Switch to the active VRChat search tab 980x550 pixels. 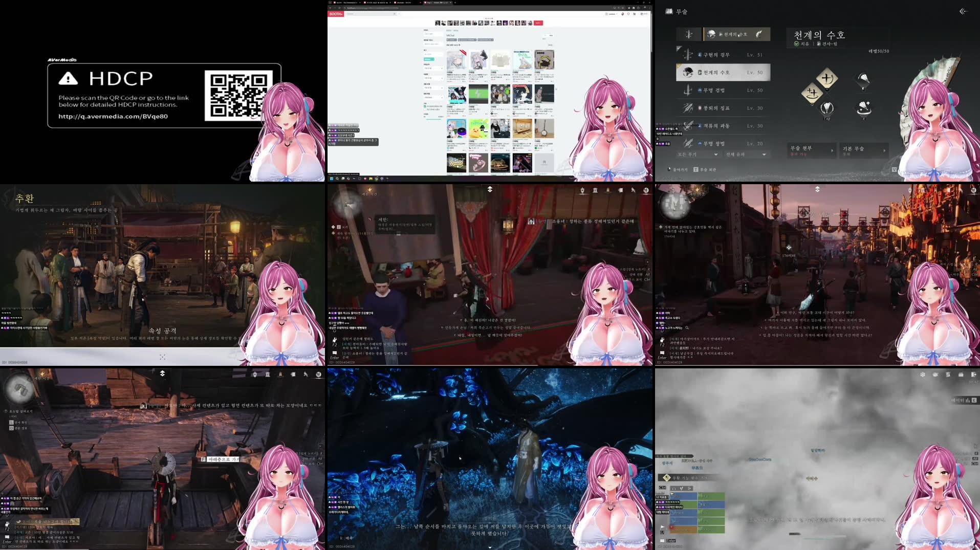pos(437,3)
